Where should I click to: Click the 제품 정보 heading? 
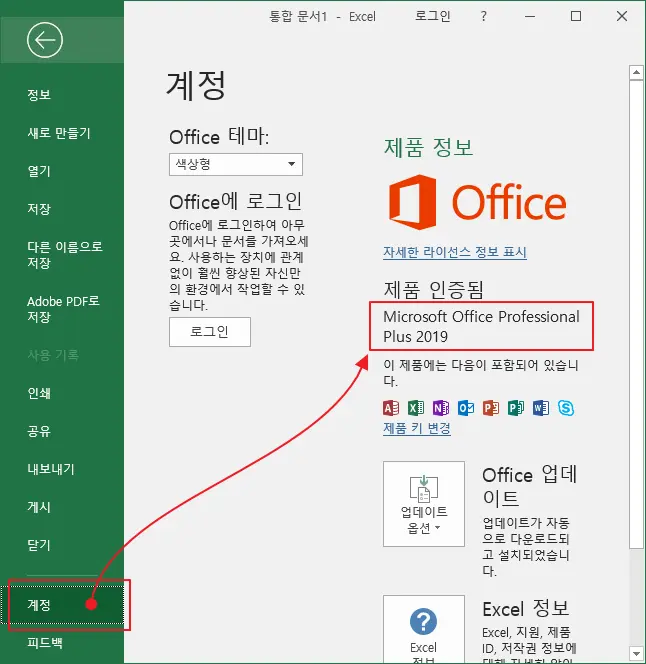click(428, 147)
